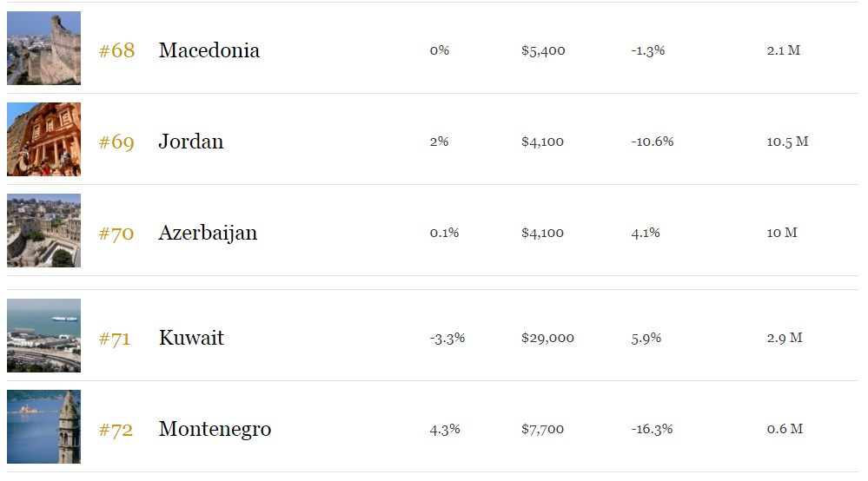Screen dimensions: 868x481
Task: Click the Macedonia fortress thumbnail
Action: 43,48
